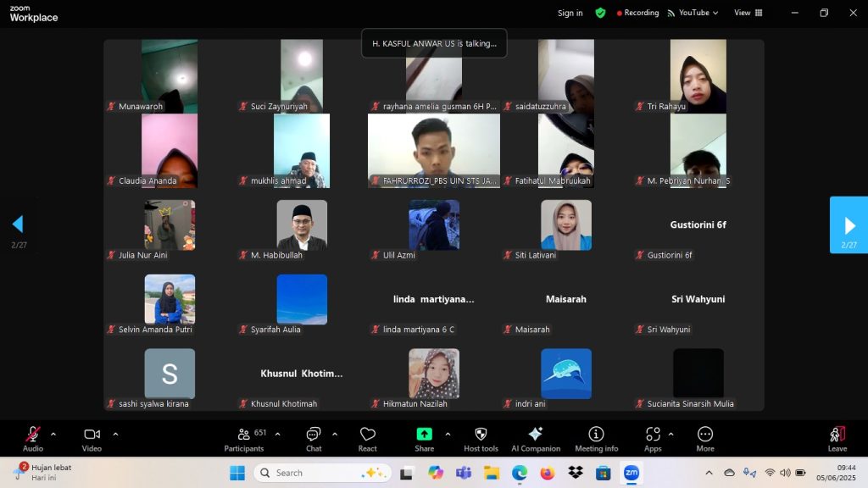Open the React emoji menu
868x488 pixels.
coord(367,438)
